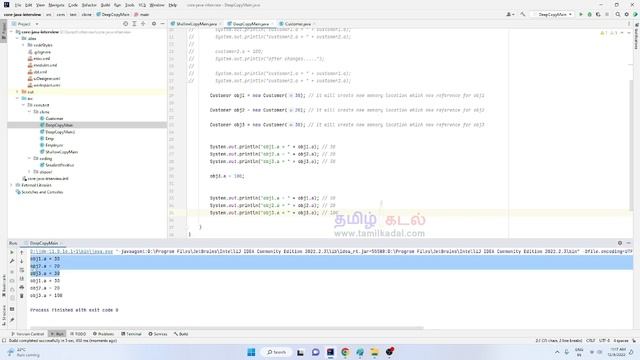Expand External Libraries node

11,185
